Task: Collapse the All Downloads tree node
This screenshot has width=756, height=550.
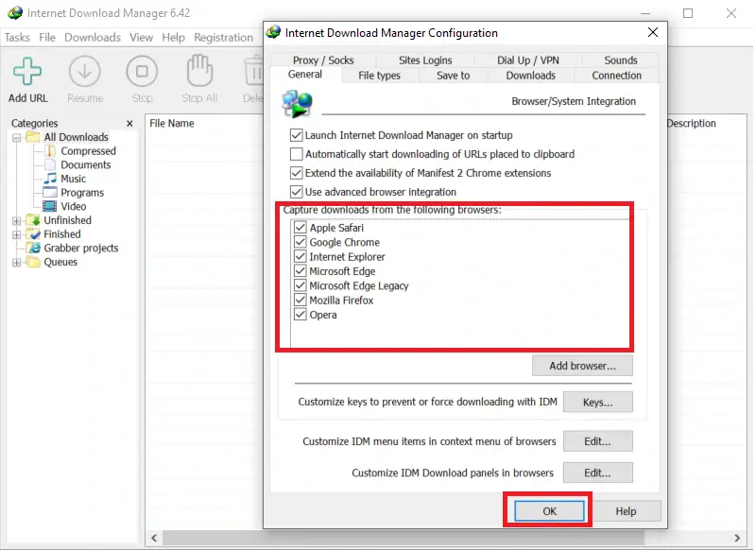Action: pos(17,137)
